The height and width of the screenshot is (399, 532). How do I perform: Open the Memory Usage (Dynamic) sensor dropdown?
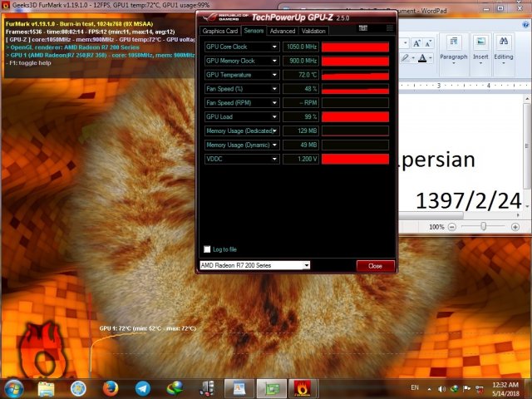(x=274, y=145)
